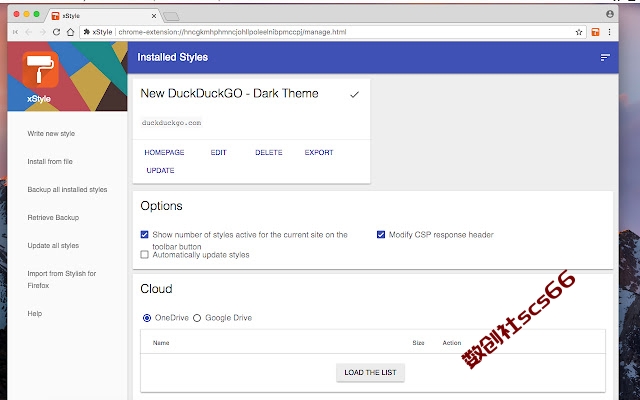Click the Size column header
Image resolution: width=640 pixels, height=400 pixels.
[418, 343]
